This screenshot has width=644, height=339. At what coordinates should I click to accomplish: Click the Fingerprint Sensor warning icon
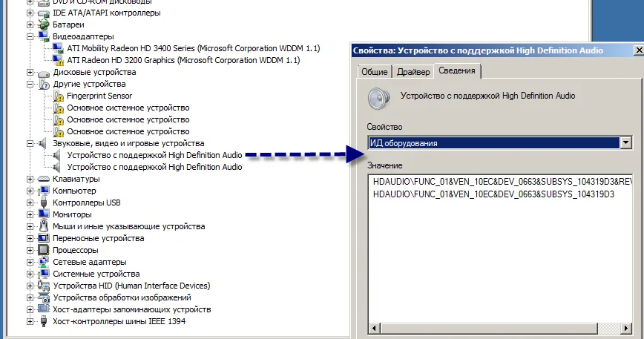[59, 96]
